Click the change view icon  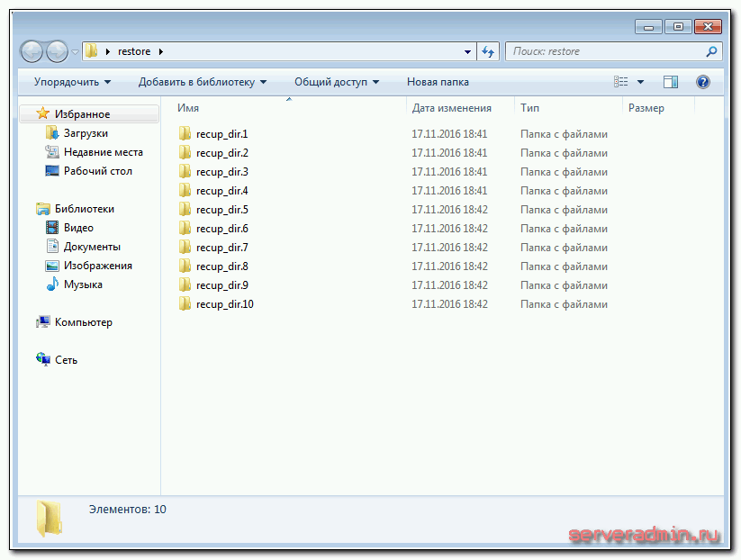tap(621, 82)
